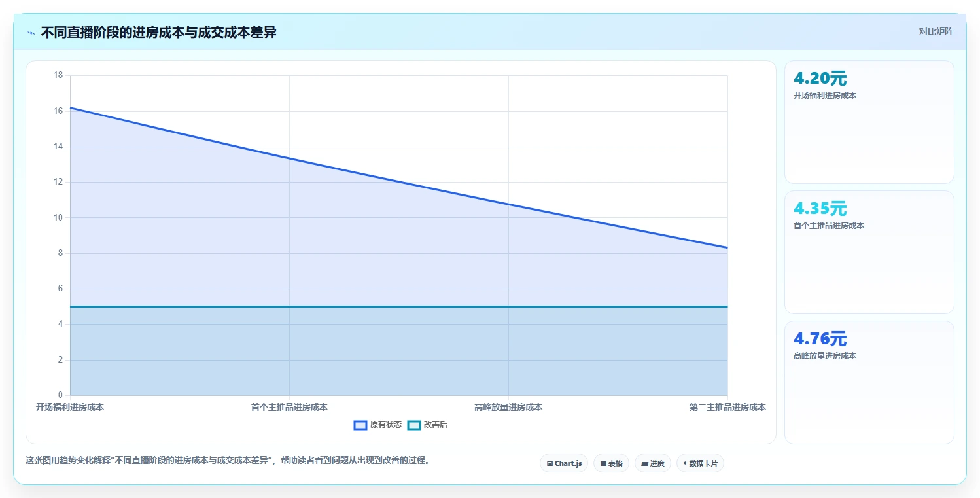The height and width of the screenshot is (498, 980).
Task: Click the description sentence below the chart
Action: pyautogui.click(x=228, y=460)
